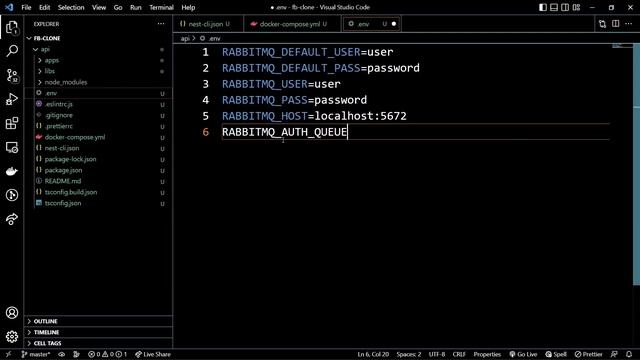Change Spaces: 2 indentation setting
Image resolution: width=640 pixels, height=360 pixels.
pos(409,354)
